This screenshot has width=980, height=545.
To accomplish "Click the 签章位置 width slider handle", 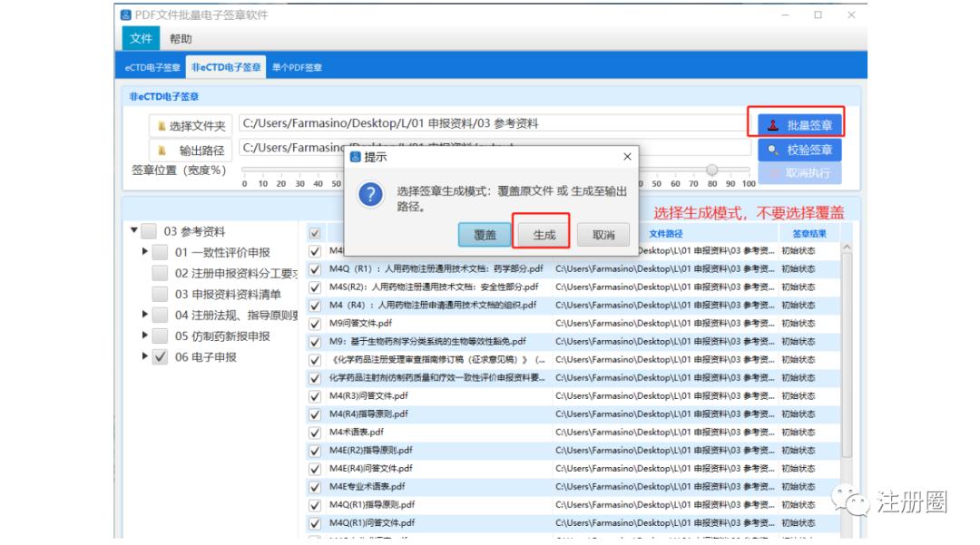I will point(713,170).
